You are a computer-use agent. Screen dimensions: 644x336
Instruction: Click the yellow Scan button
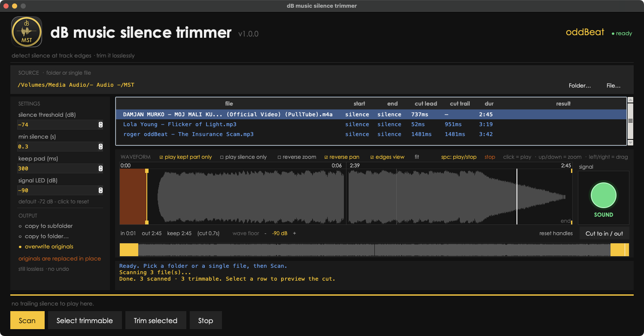tap(27, 321)
